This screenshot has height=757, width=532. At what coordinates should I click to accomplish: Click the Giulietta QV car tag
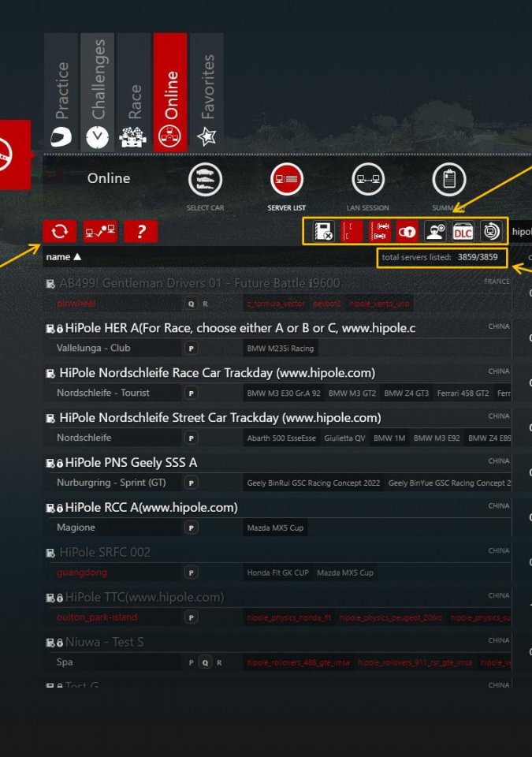tap(344, 438)
